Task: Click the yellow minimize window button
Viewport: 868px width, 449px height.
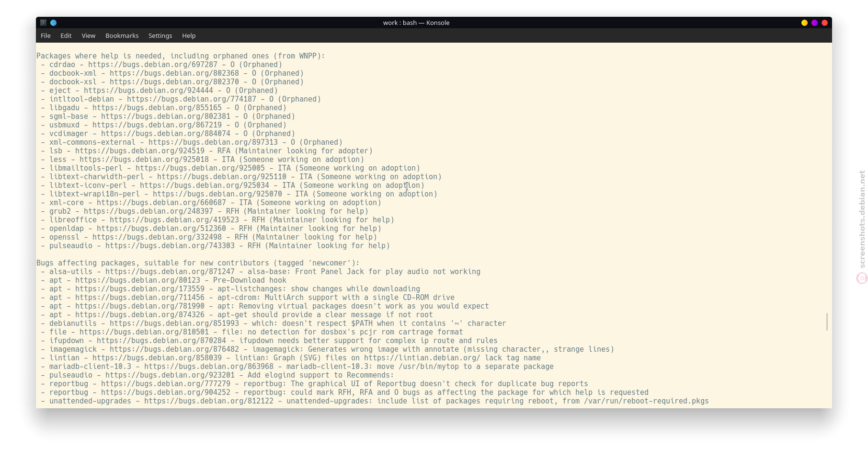Action: (804, 23)
